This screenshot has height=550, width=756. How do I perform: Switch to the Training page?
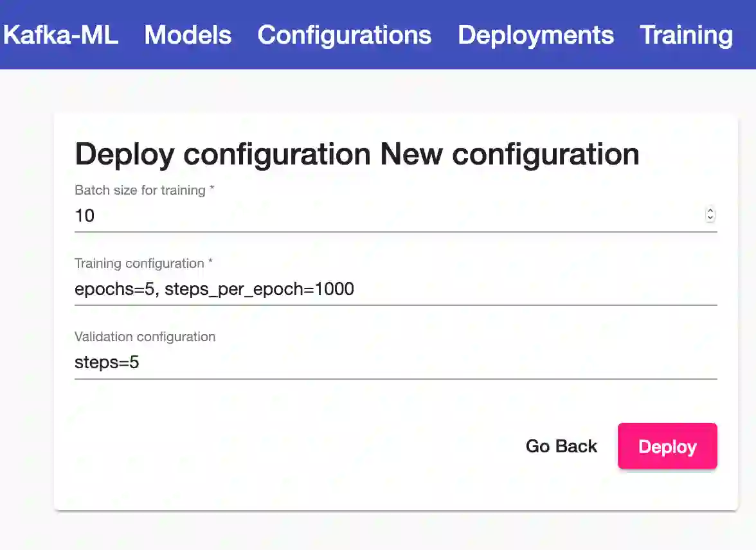[x=686, y=35]
